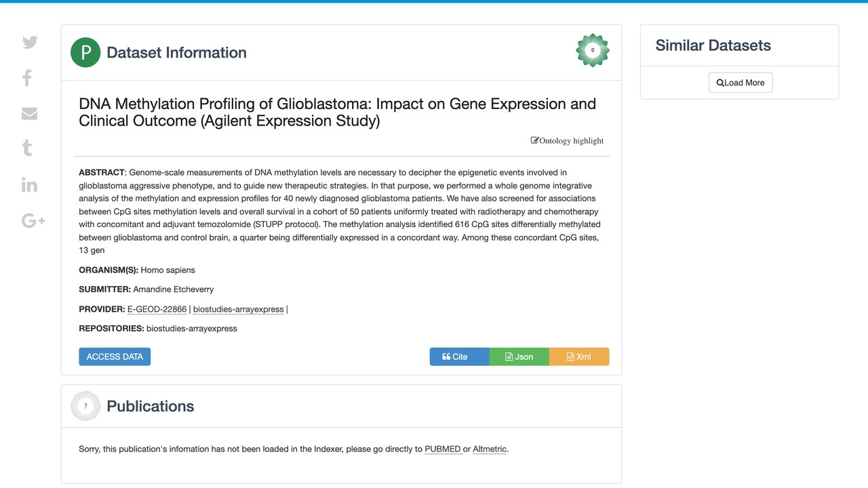Click the green P dataset badge

[85, 53]
